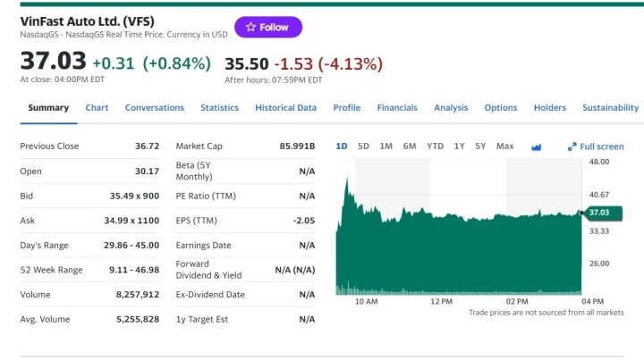
Task: Switch to the Chart tab
Action: (x=97, y=108)
